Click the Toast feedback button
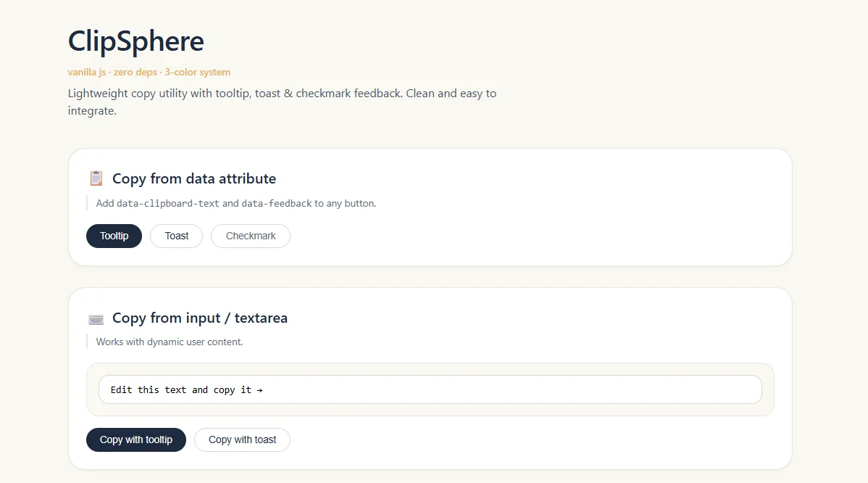This screenshot has height=483, width=868. tap(177, 236)
